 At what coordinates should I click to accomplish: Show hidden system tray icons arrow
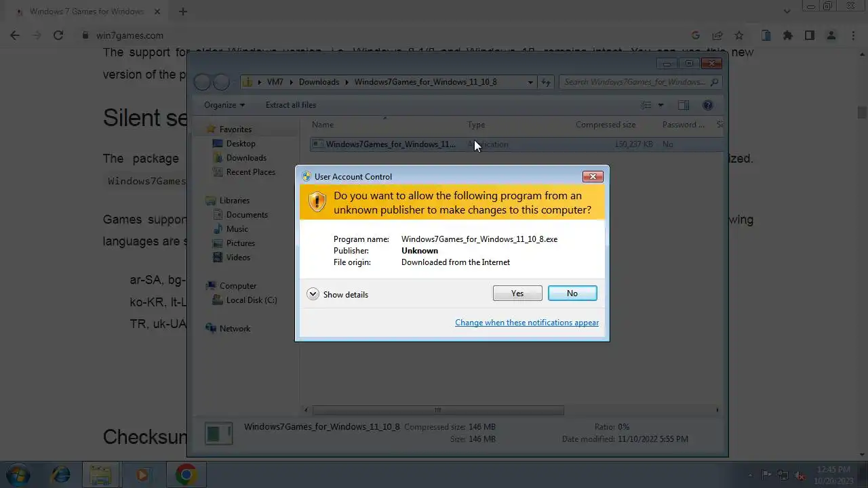click(750, 475)
